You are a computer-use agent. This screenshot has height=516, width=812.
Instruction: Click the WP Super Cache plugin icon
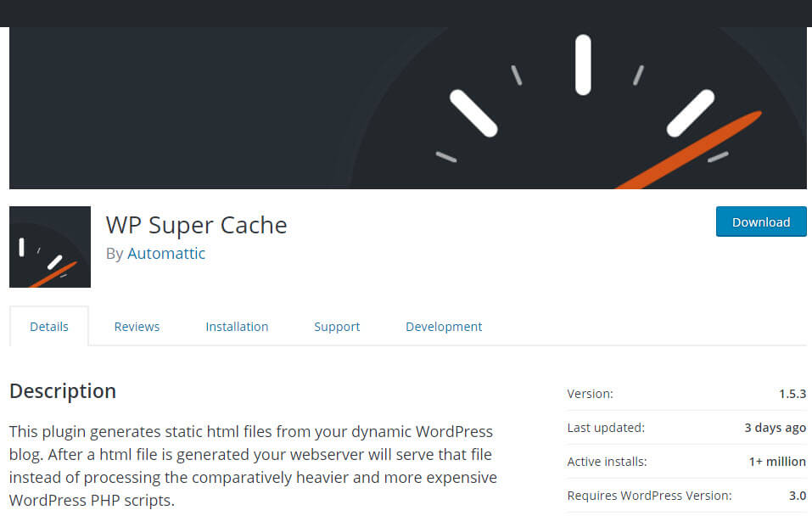[50, 247]
